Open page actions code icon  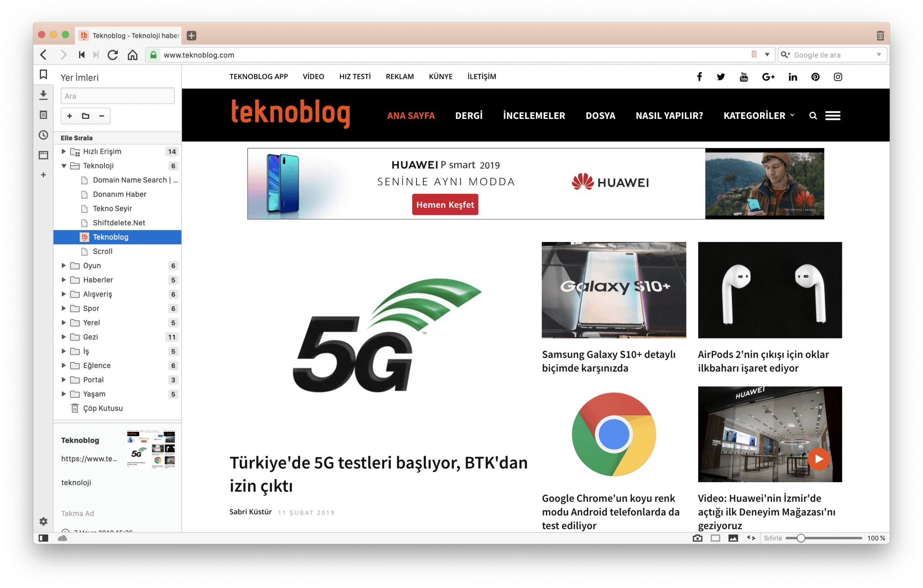[x=751, y=538]
